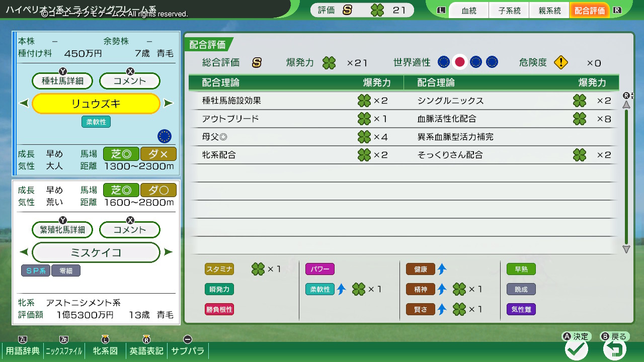Toggle the スタミナ attribute tag
Viewport: 644px width, 362px height.
tap(219, 269)
